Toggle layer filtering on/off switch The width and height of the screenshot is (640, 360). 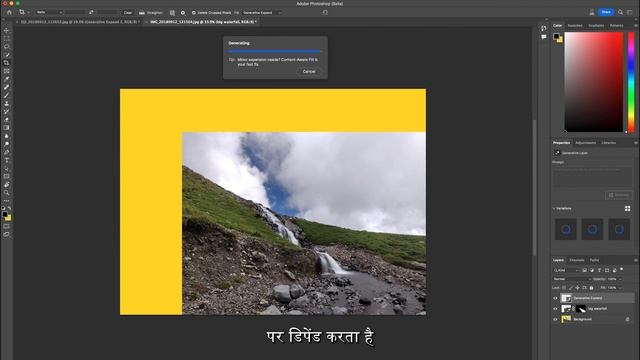pyautogui.click(x=622, y=270)
